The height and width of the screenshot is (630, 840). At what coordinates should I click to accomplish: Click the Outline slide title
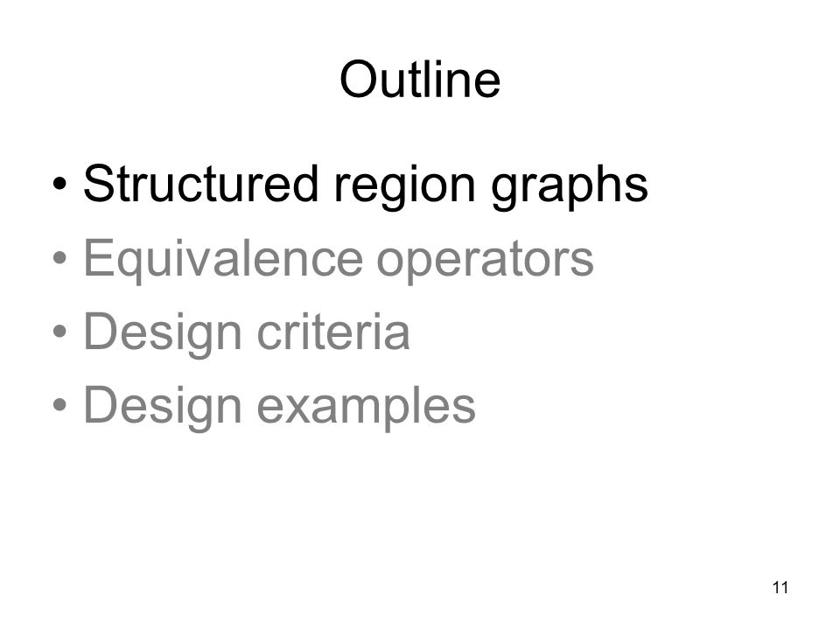pos(420,80)
